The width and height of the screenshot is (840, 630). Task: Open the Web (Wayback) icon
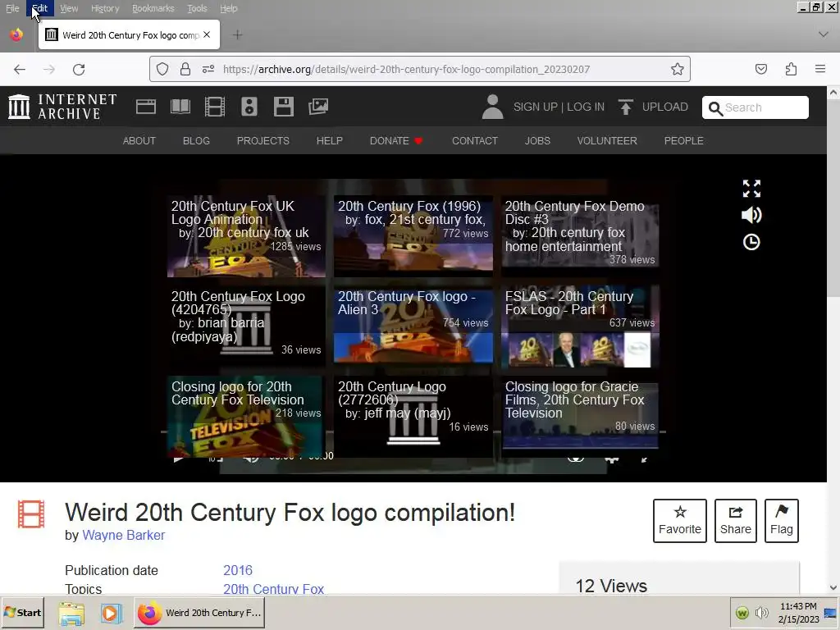pos(146,107)
